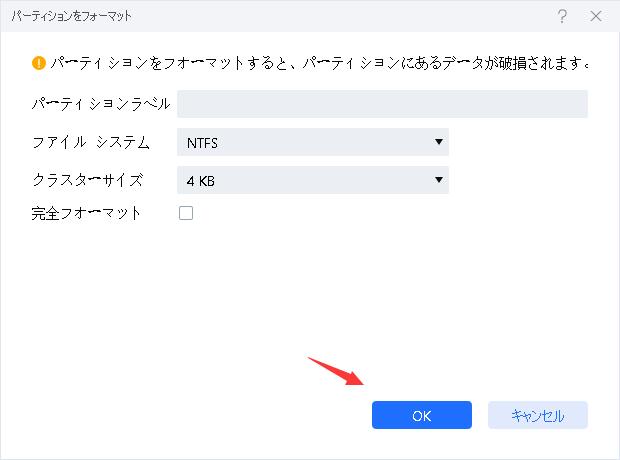Screen dimensions: 620x460
Task: Close the パーティションをフォーマット dialog
Action: 596,17
